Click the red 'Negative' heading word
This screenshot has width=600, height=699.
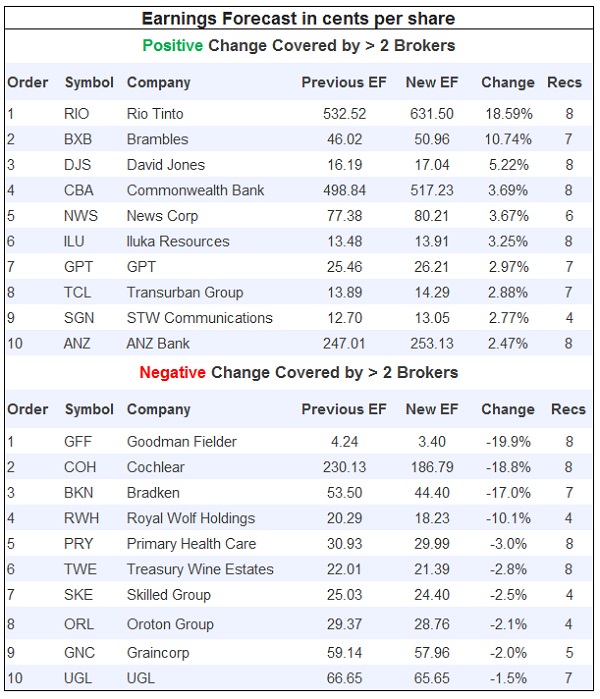click(172, 372)
